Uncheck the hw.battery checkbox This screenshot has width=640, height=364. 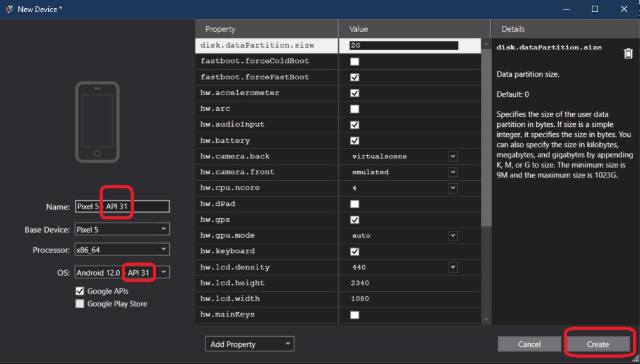(355, 141)
